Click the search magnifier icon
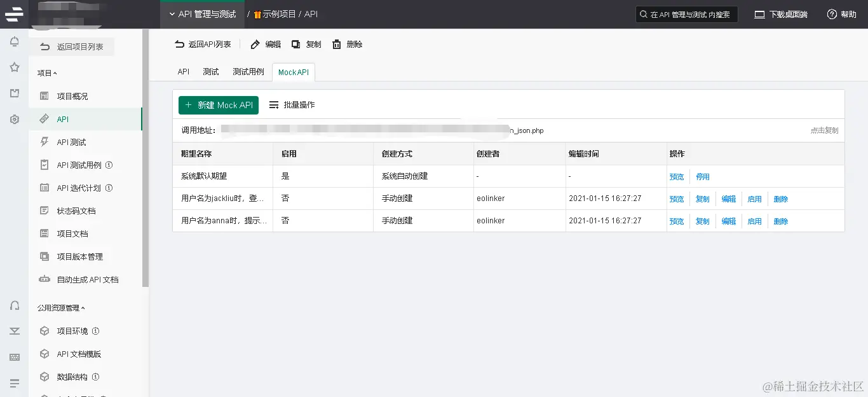The height and width of the screenshot is (397, 868). [x=644, y=15]
